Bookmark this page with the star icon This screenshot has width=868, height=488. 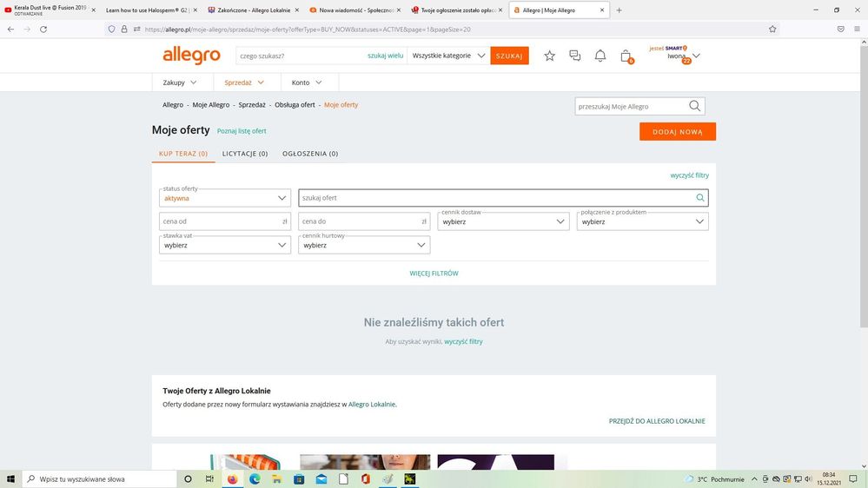[x=772, y=30]
